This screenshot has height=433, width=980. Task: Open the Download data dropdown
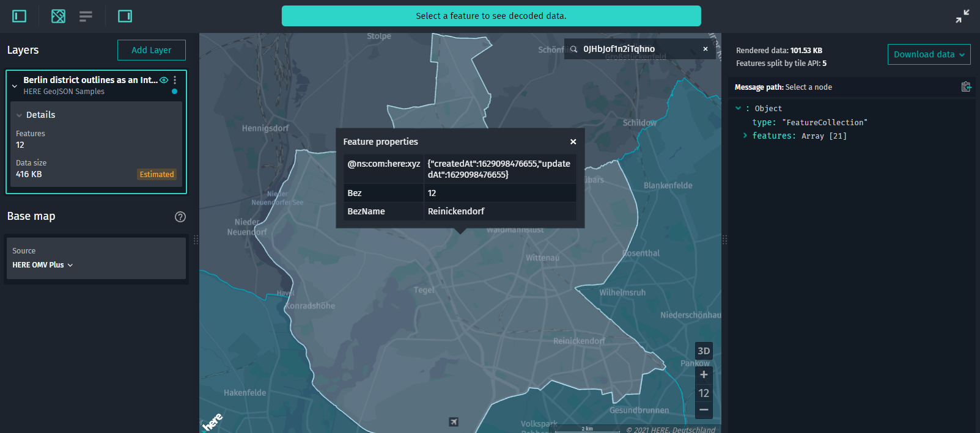pos(929,54)
